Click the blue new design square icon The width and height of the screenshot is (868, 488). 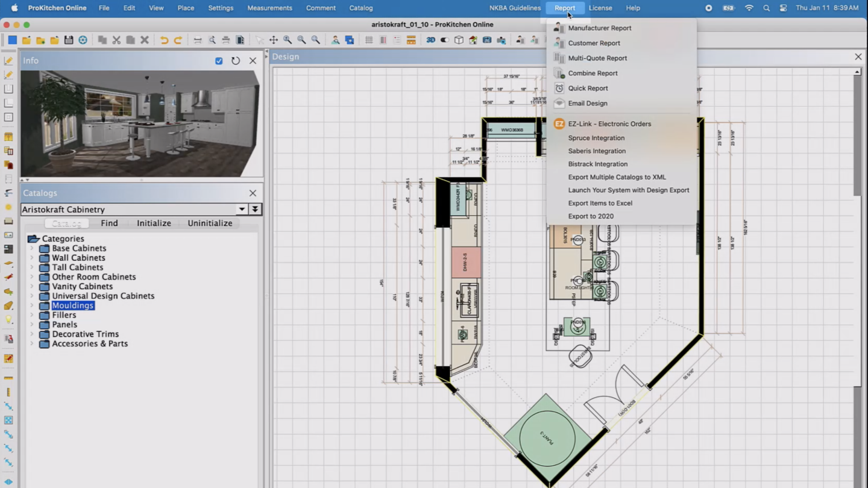tap(12, 40)
